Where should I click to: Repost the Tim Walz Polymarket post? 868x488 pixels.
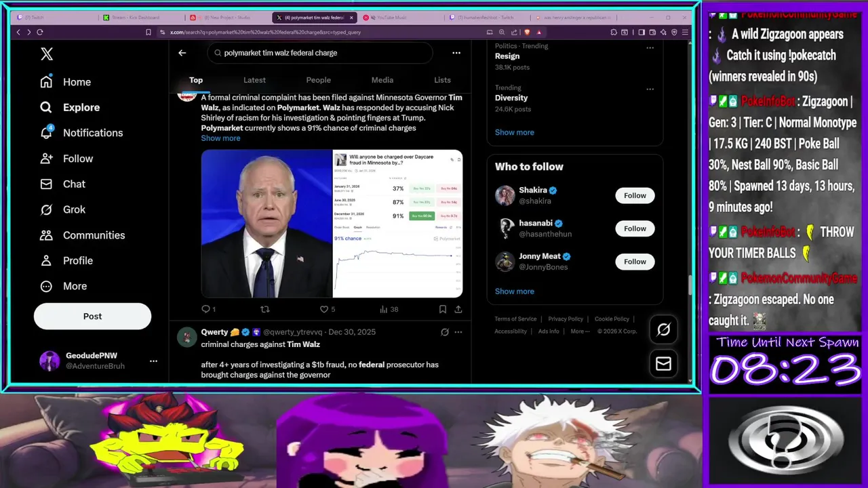pos(265,309)
